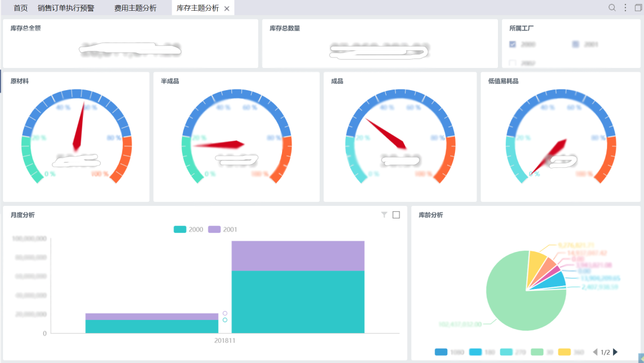Go to previous legend page in 库龄分析

point(595,352)
